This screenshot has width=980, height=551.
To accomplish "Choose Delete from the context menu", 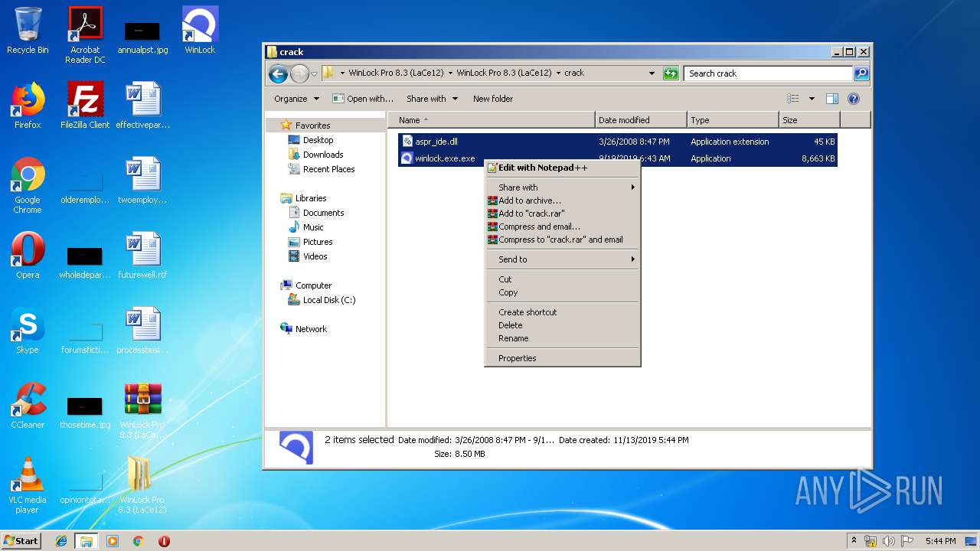I will tap(563, 325).
